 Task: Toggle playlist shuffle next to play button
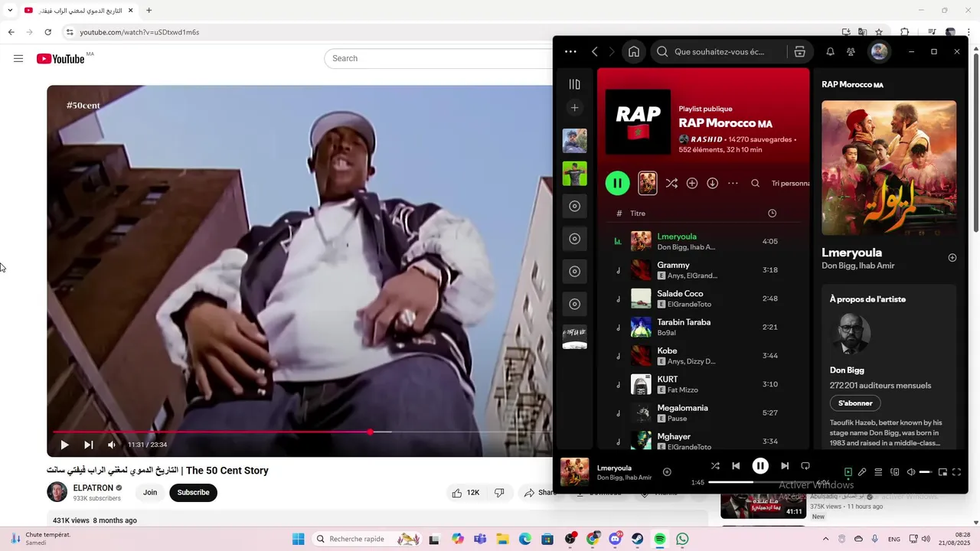671,183
